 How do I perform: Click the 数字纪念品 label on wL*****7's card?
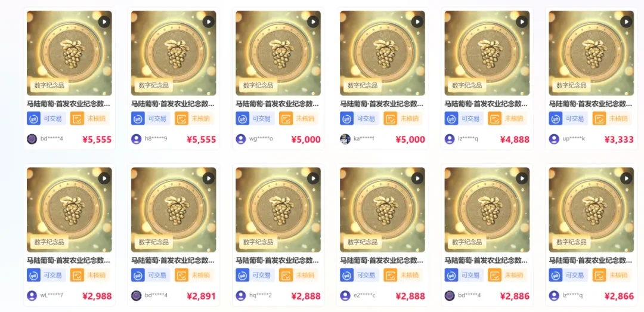coord(49,242)
